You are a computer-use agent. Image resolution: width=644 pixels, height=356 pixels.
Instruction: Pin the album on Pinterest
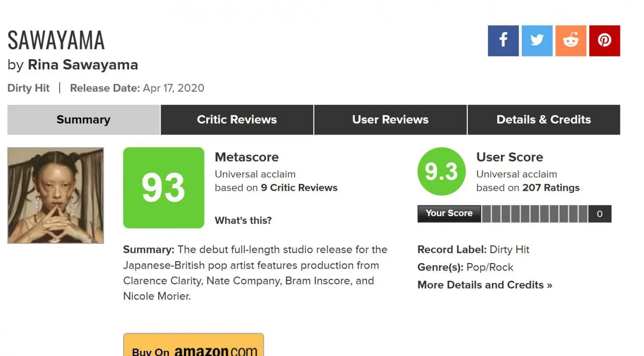(x=604, y=41)
